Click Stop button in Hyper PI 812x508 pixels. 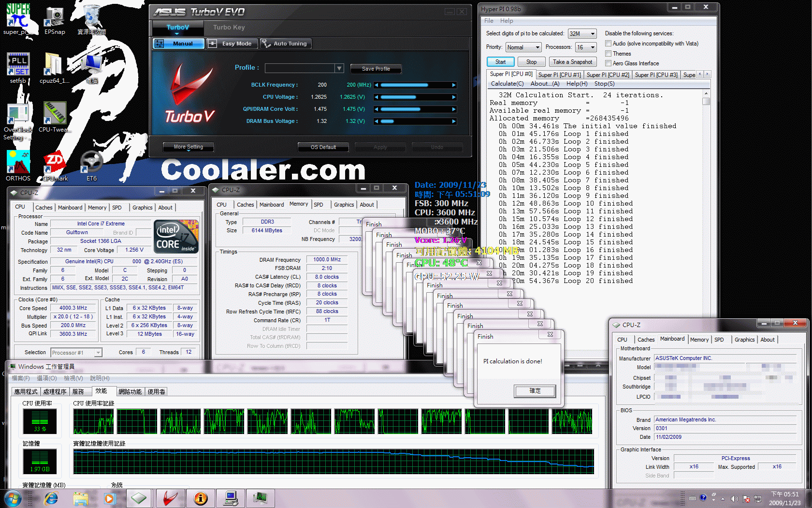click(531, 62)
